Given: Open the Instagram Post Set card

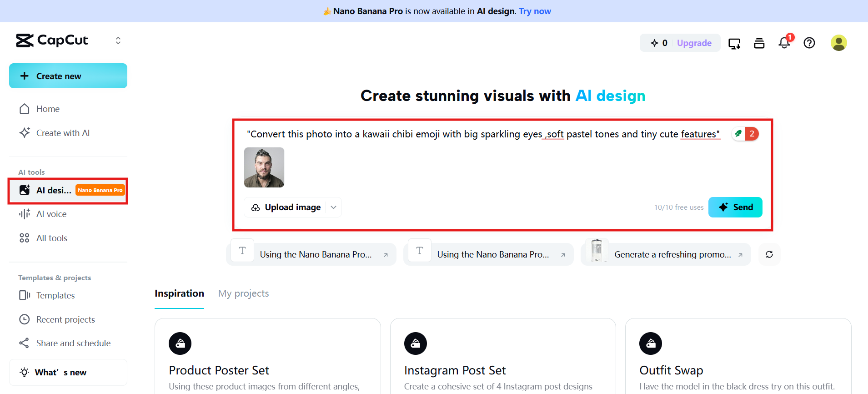Looking at the screenshot, I should click(503, 356).
